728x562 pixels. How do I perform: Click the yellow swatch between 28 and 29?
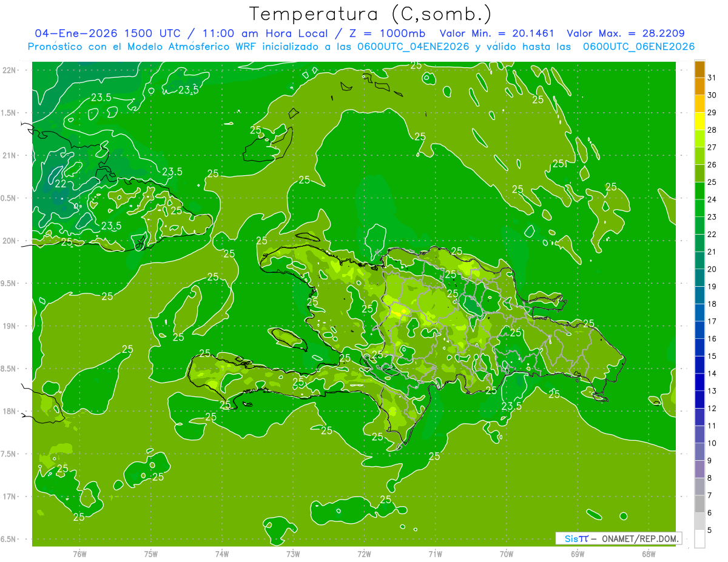(x=699, y=121)
